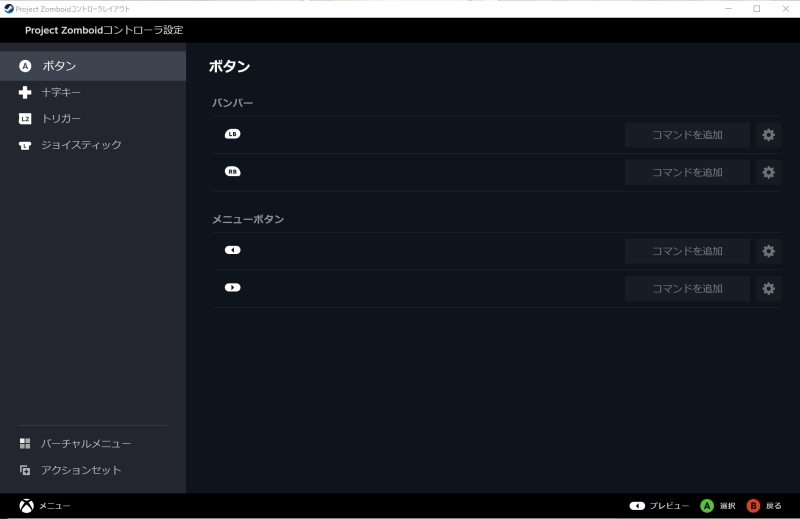This screenshot has width=800, height=519.
Task: Click the green A 選択 icon
Action: pyautogui.click(x=707, y=506)
